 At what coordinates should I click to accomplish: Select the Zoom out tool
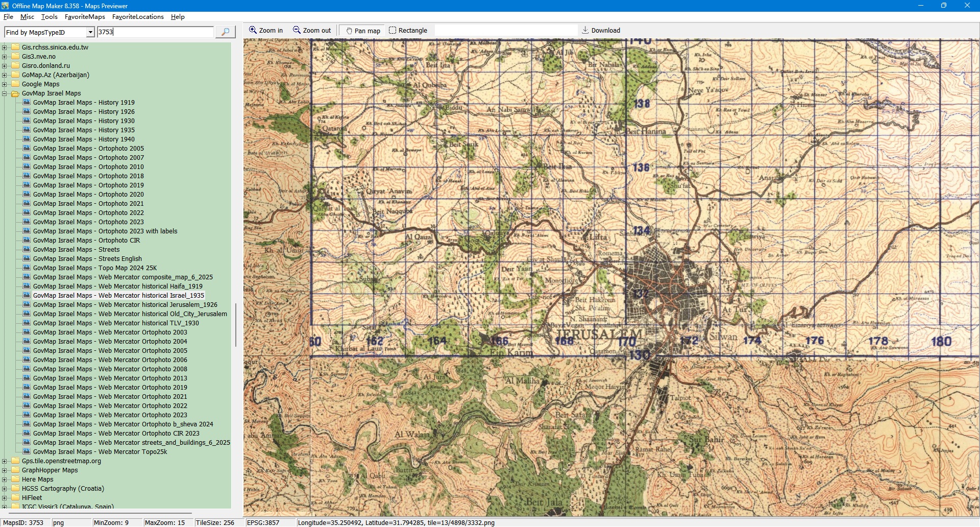pyautogui.click(x=311, y=30)
